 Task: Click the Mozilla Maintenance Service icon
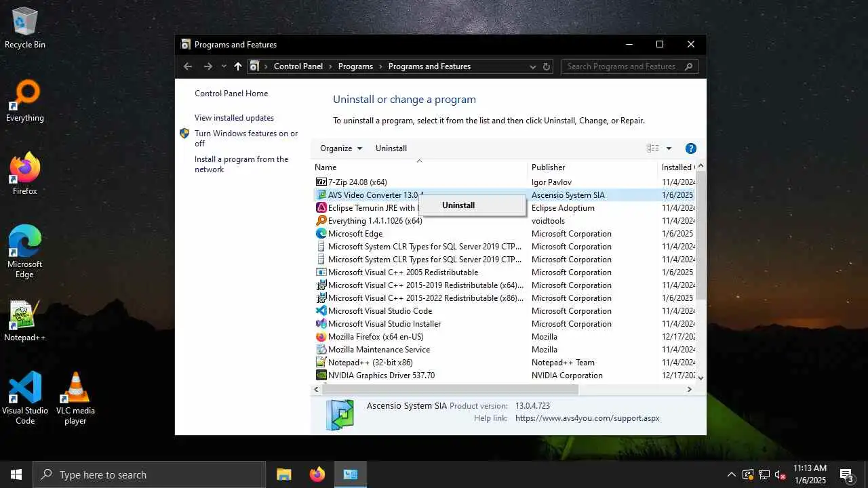[321, 349]
